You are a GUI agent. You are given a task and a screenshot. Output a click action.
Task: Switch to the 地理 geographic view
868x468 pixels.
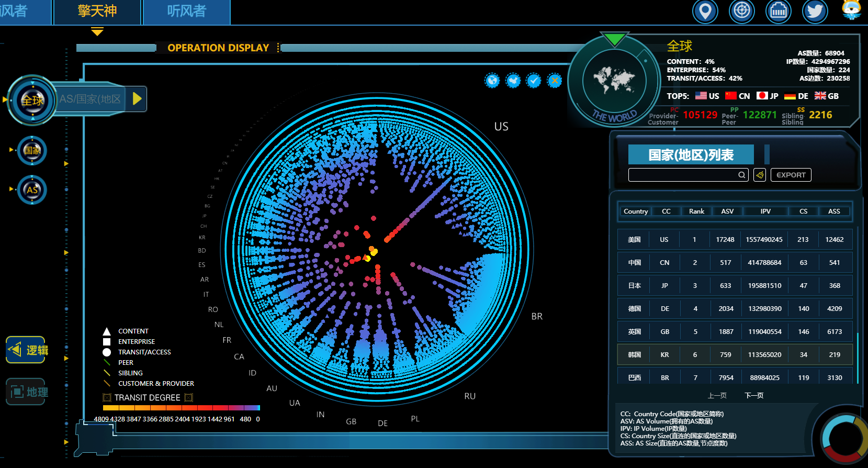[26, 392]
